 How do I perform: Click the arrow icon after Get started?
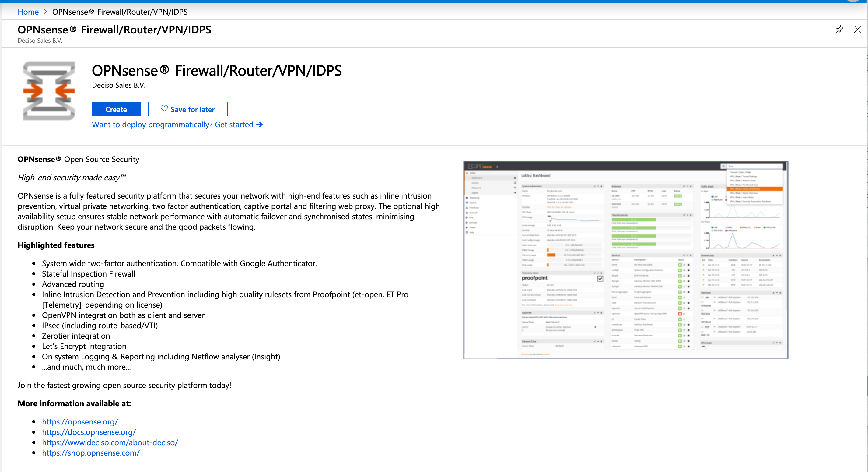point(259,125)
